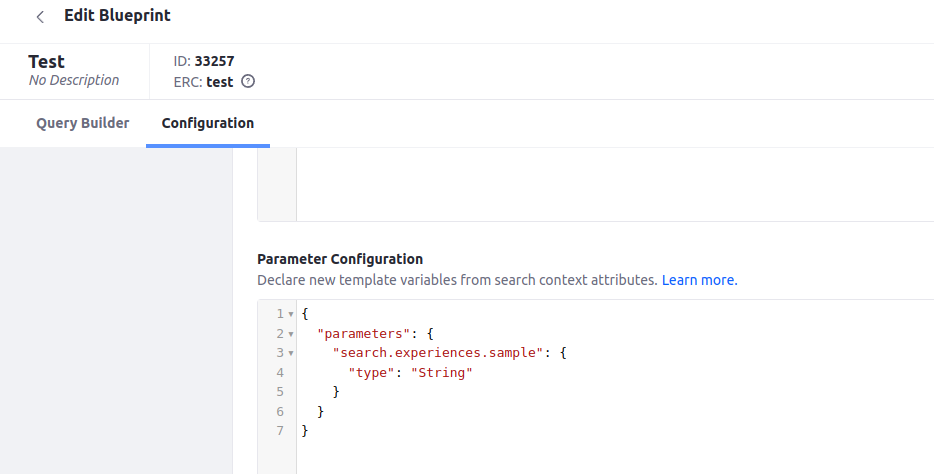
Task: Go back using the left chevron icon
Action: click(x=40, y=17)
